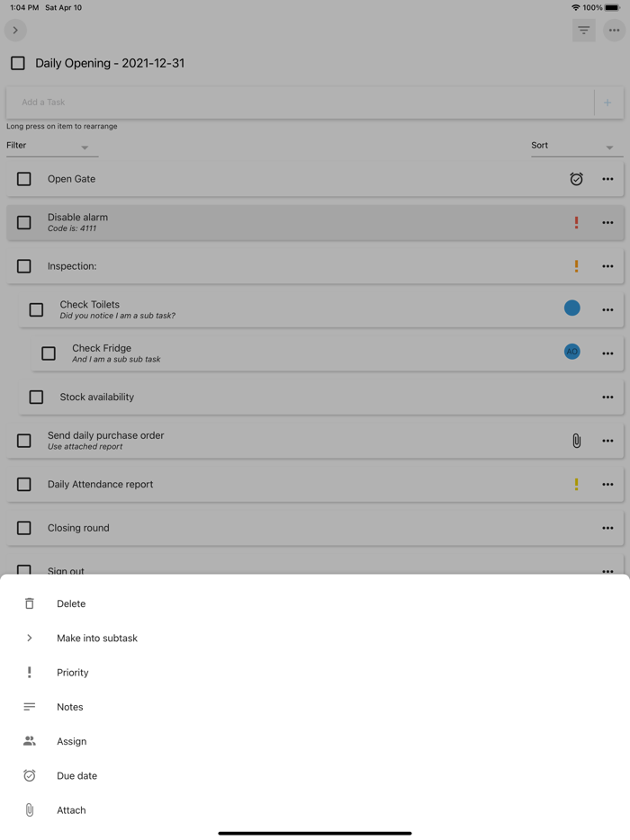This screenshot has height=840, width=630.
Task: Click the exclamation icon beside Priority
Action: coord(29,672)
